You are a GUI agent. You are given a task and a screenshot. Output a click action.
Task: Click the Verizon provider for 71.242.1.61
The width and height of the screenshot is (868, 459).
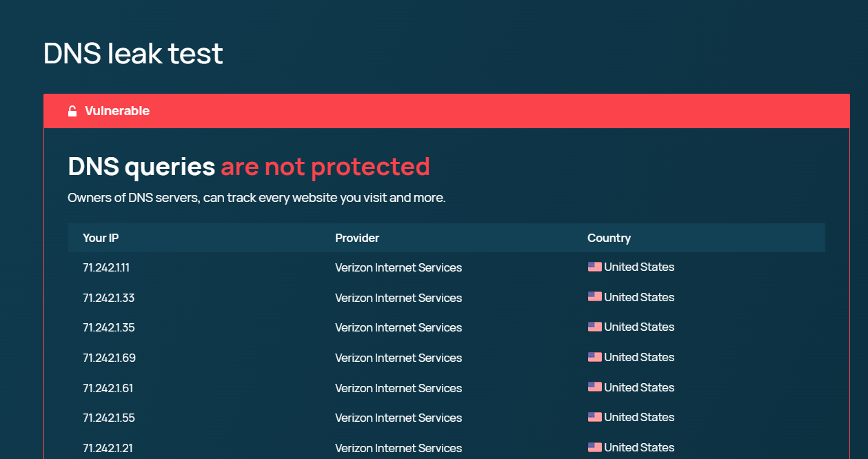point(398,388)
